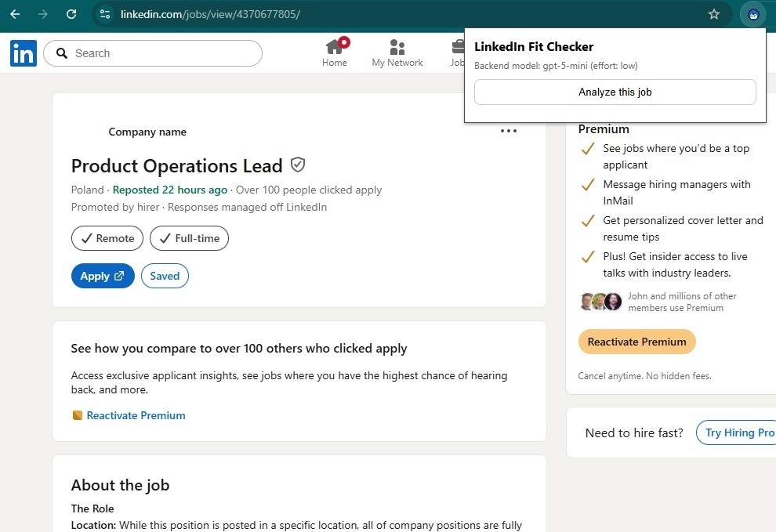
Task: Select the Full-time checkmark pill
Action: tap(189, 238)
